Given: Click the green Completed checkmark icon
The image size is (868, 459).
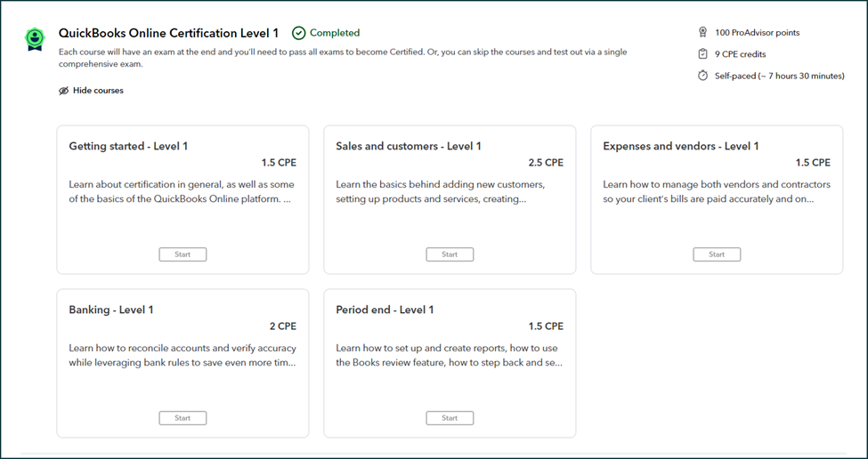Looking at the screenshot, I should coord(298,33).
